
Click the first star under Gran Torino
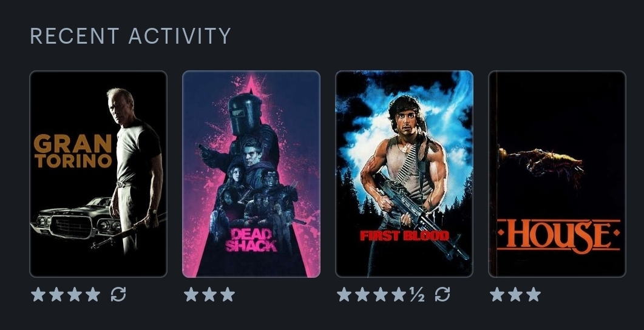(38, 294)
